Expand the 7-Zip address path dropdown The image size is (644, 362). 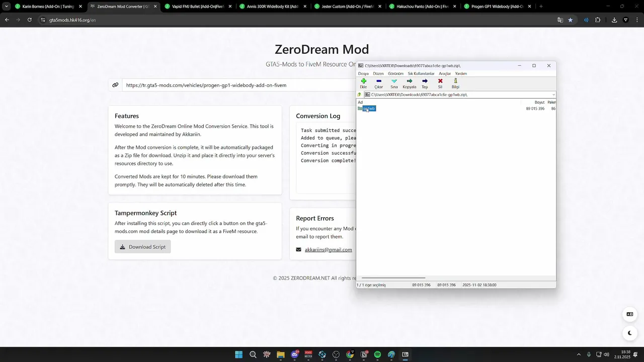coord(553,95)
